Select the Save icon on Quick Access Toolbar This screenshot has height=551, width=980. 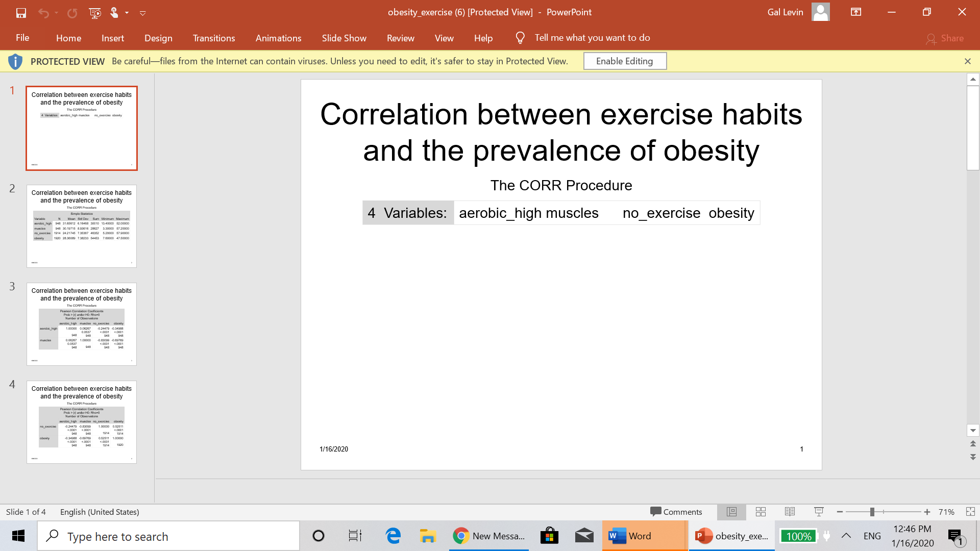(x=21, y=12)
